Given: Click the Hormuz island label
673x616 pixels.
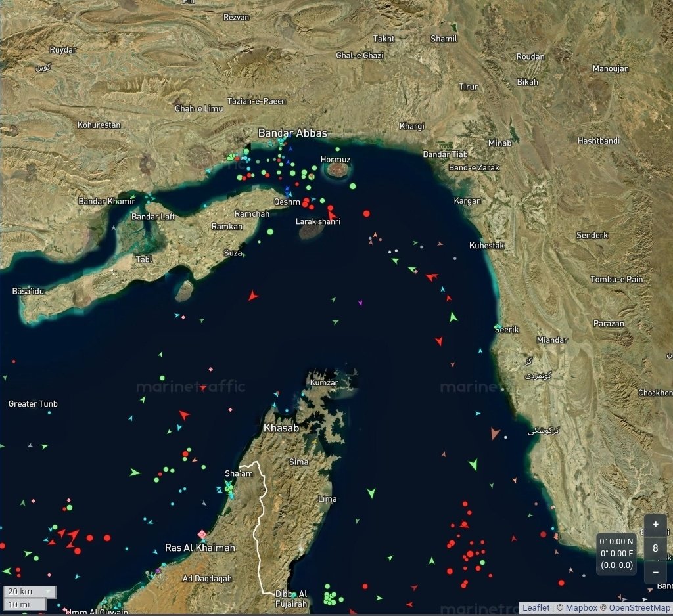Looking at the screenshot, I should (x=336, y=159).
